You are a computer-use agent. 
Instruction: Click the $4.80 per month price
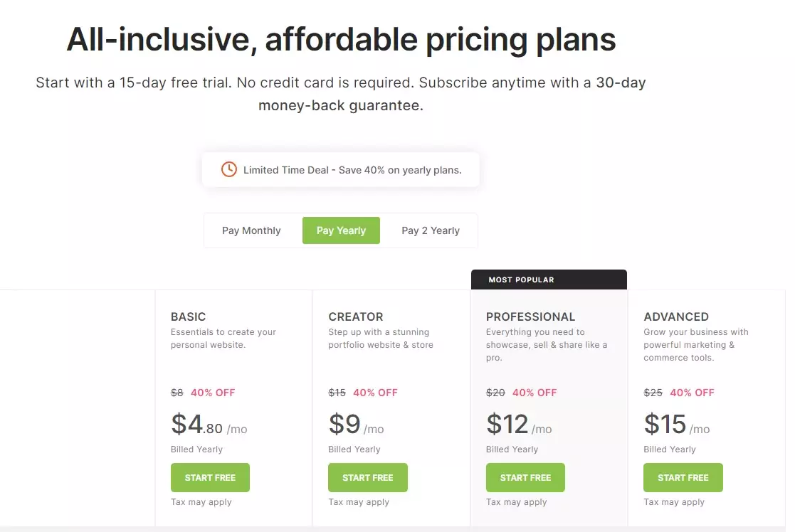click(x=209, y=425)
